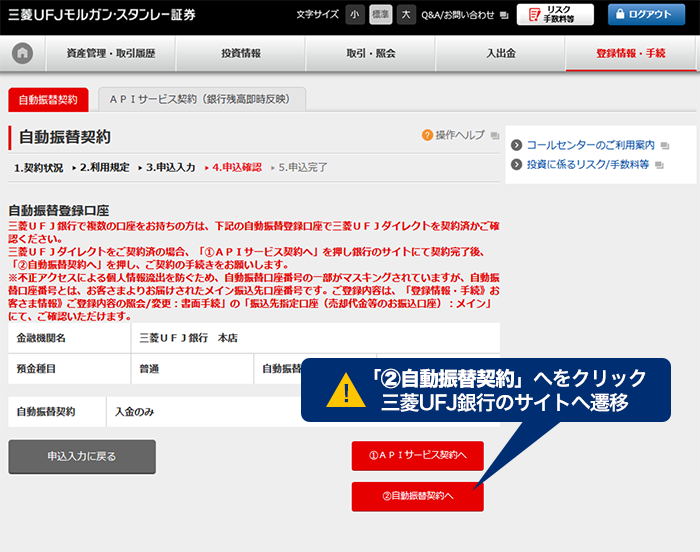Set font size to 小
The image size is (700, 552).
click(355, 15)
